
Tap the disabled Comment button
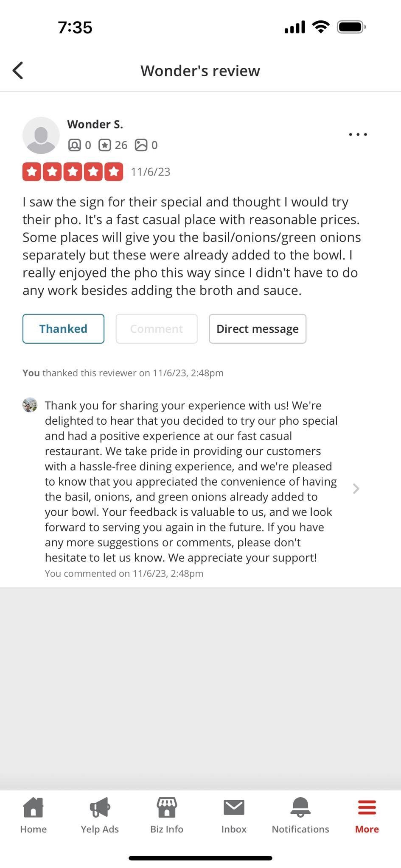[x=157, y=328]
